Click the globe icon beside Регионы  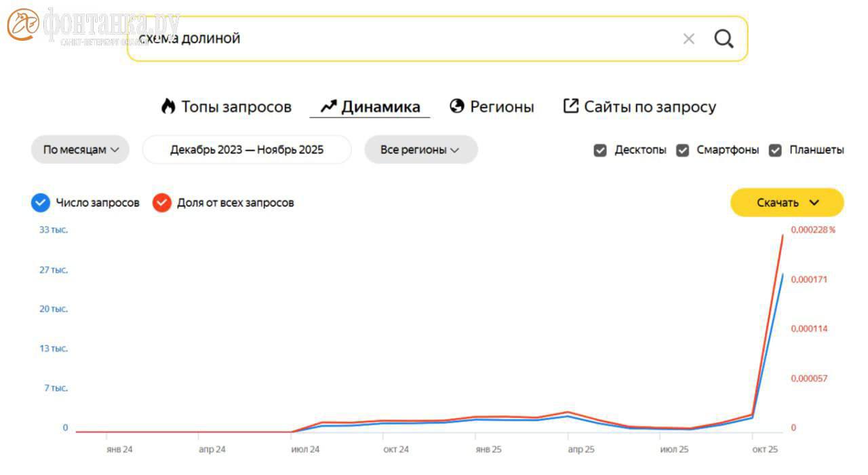[x=457, y=107]
